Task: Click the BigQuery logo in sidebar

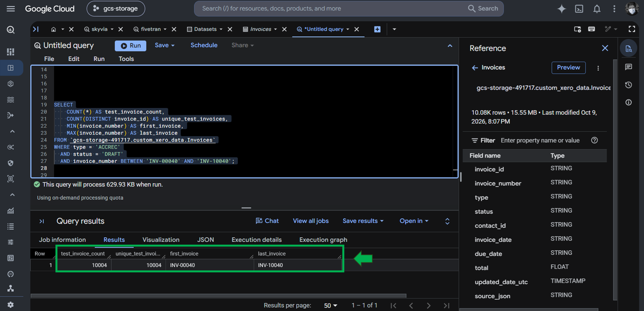Action: [11, 30]
